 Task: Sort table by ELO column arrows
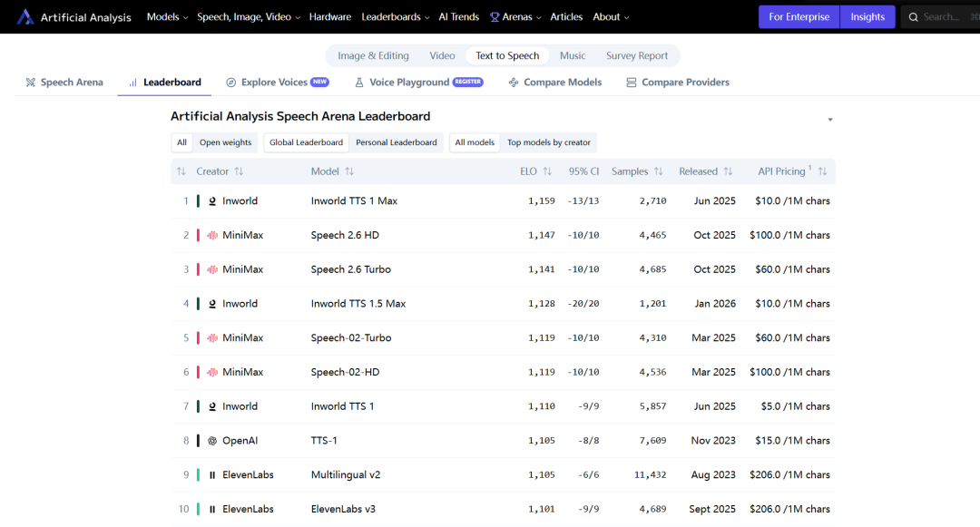click(547, 171)
